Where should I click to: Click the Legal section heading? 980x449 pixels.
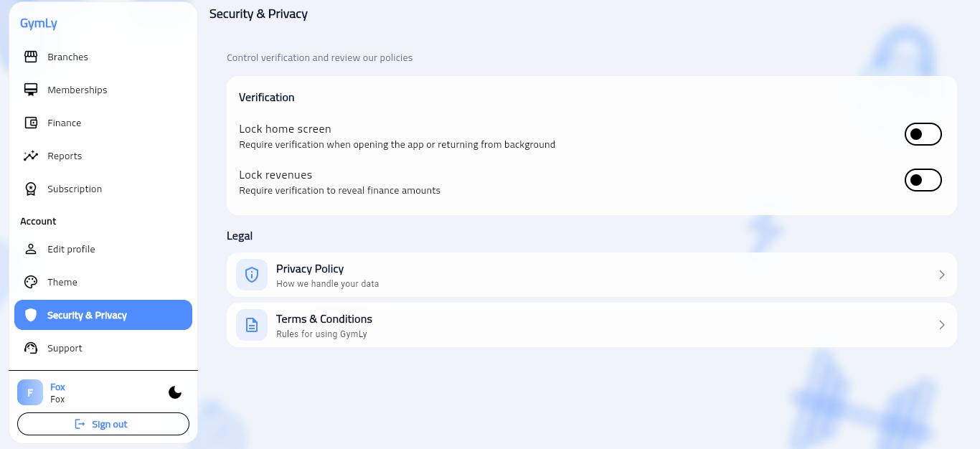240,236
